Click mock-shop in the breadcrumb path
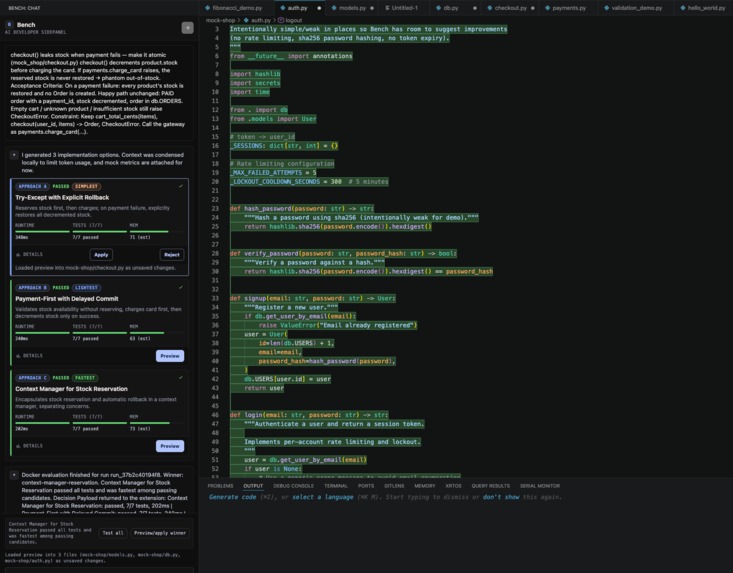The height and width of the screenshot is (573, 733). [x=220, y=20]
